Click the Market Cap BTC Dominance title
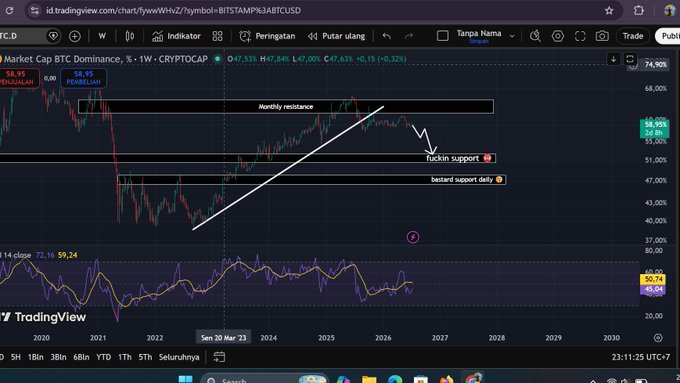This screenshot has height=383, width=680. [x=106, y=59]
